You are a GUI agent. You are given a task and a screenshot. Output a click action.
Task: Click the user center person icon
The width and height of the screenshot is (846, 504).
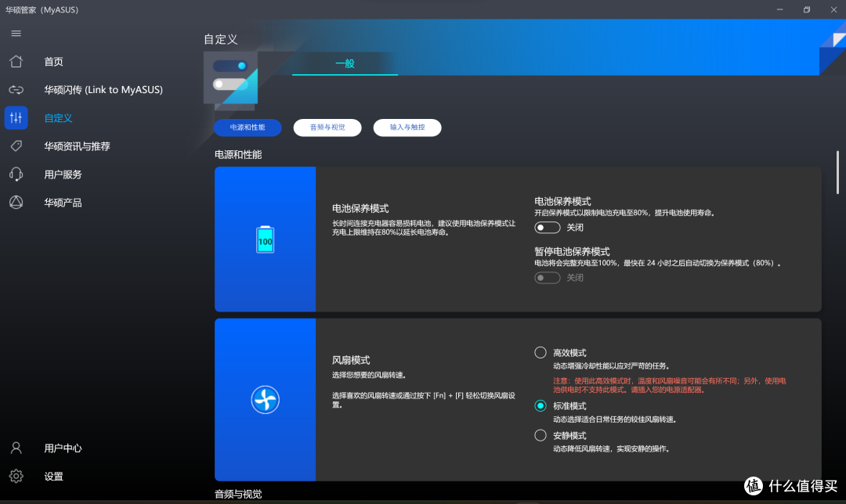pyautogui.click(x=16, y=448)
